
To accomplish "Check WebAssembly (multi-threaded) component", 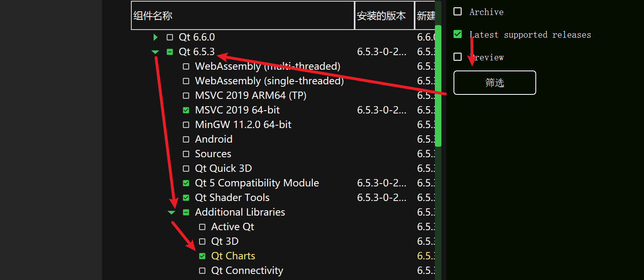I will click(x=186, y=66).
